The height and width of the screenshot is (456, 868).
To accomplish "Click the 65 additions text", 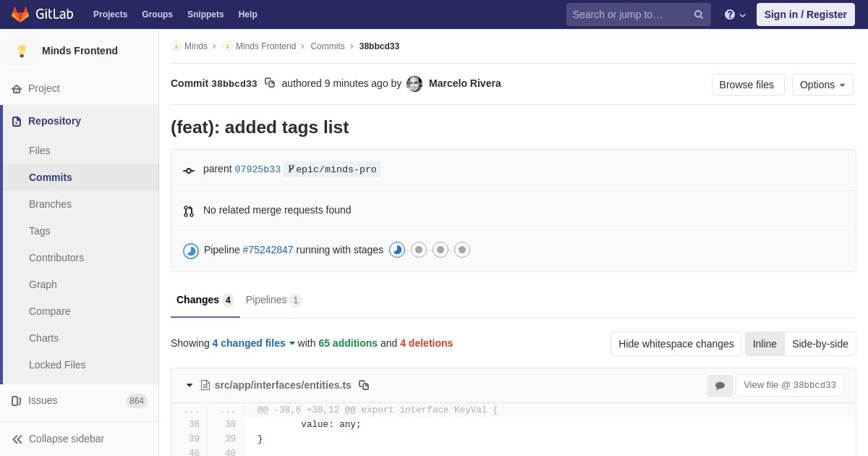I will click(x=348, y=343).
